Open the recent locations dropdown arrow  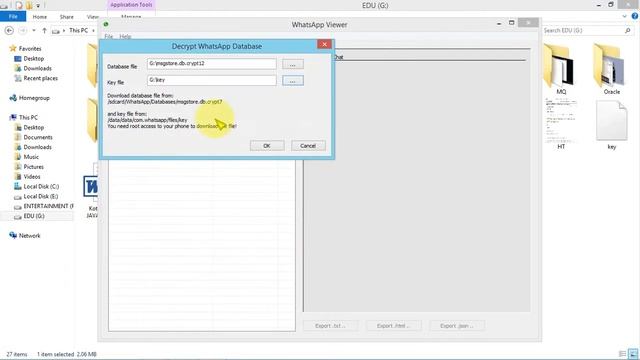click(x=34, y=31)
